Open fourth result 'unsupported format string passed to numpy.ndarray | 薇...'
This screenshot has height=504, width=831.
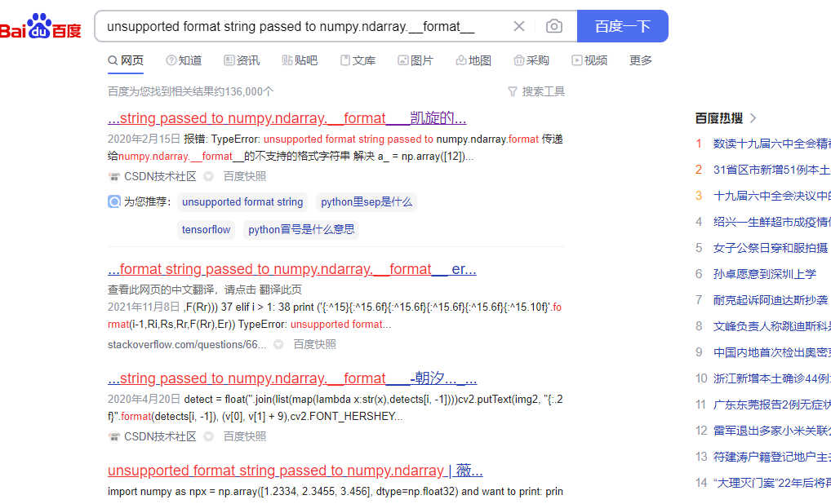296,471
